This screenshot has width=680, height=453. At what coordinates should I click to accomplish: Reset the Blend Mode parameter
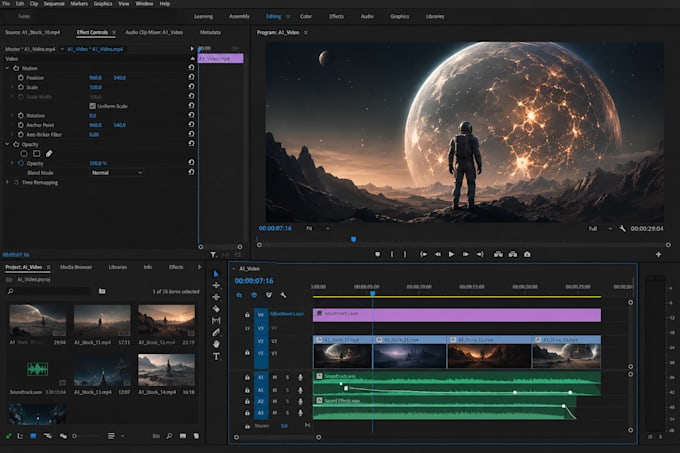pyautogui.click(x=191, y=172)
